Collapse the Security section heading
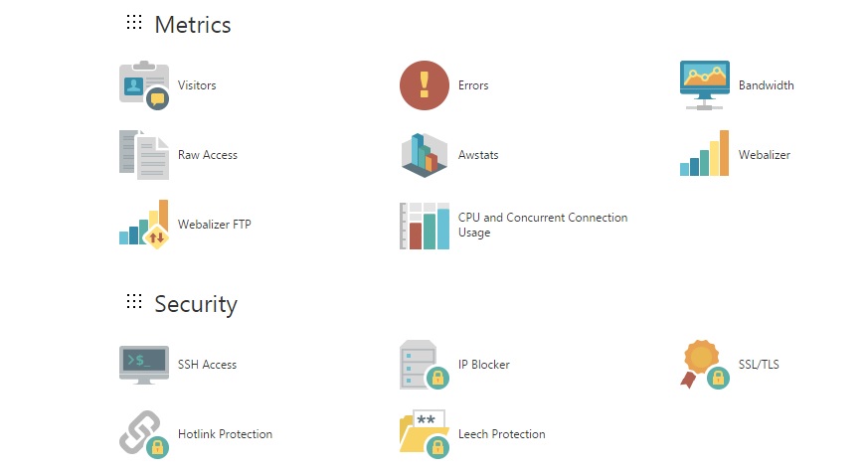 click(196, 303)
